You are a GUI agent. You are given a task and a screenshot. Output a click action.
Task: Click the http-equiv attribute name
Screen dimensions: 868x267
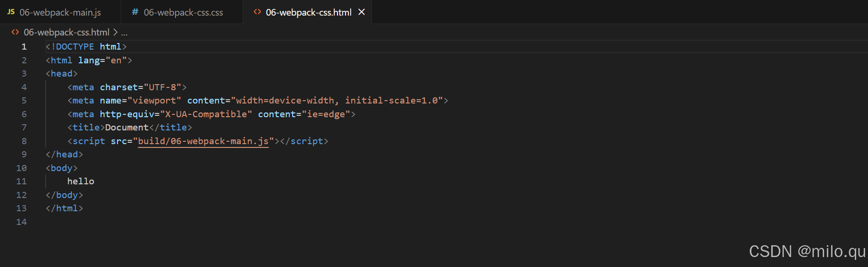[x=127, y=114]
